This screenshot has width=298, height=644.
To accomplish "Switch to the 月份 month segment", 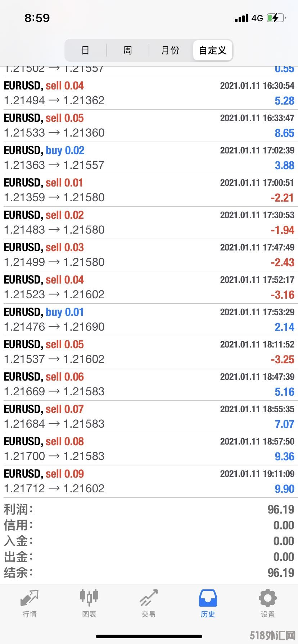I will click(x=170, y=50).
